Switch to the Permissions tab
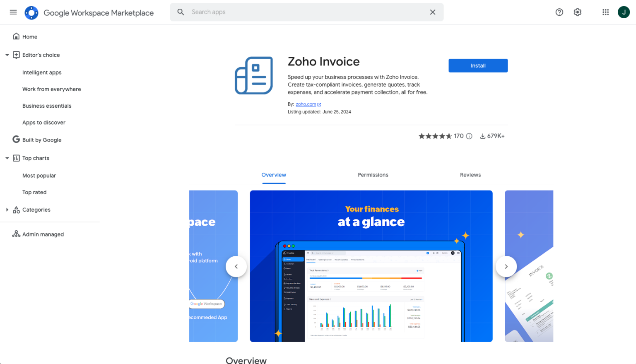Viewport: 636px width, 364px height. [373, 175]
